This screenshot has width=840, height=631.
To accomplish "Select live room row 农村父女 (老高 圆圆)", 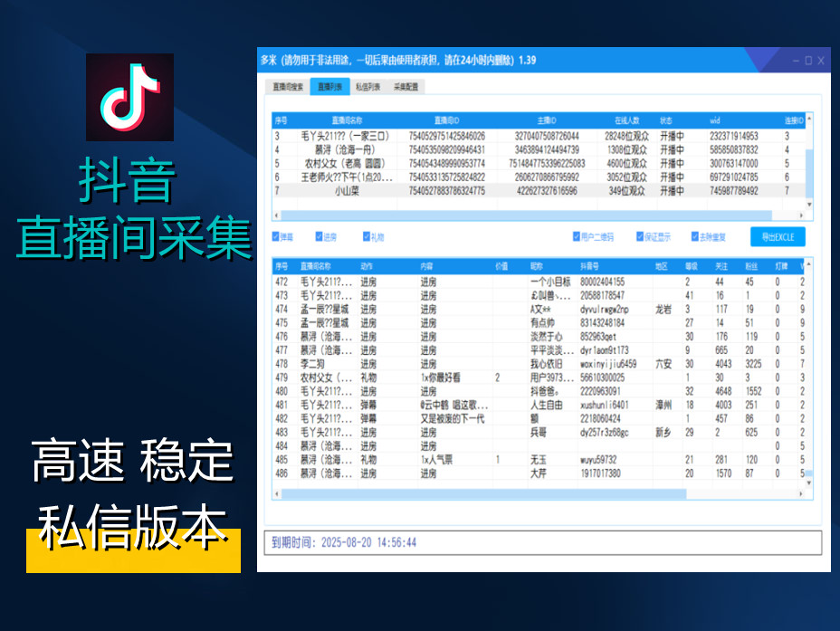I will click(539, 163).
